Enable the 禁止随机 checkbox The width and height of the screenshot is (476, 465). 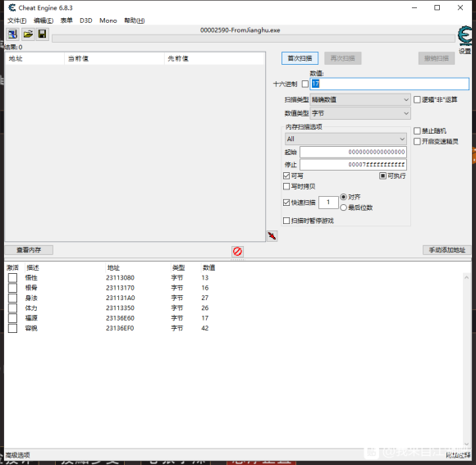coord(417,130)
